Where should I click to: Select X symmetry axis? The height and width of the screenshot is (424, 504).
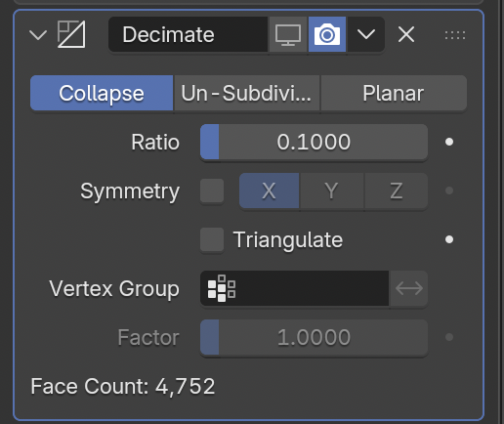(269, 191)
